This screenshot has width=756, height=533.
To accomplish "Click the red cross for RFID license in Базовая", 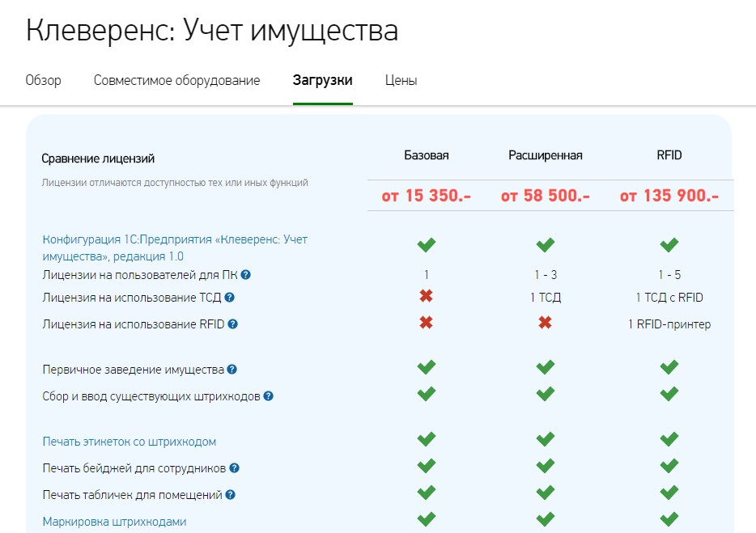I will click(x=427, y=323).
